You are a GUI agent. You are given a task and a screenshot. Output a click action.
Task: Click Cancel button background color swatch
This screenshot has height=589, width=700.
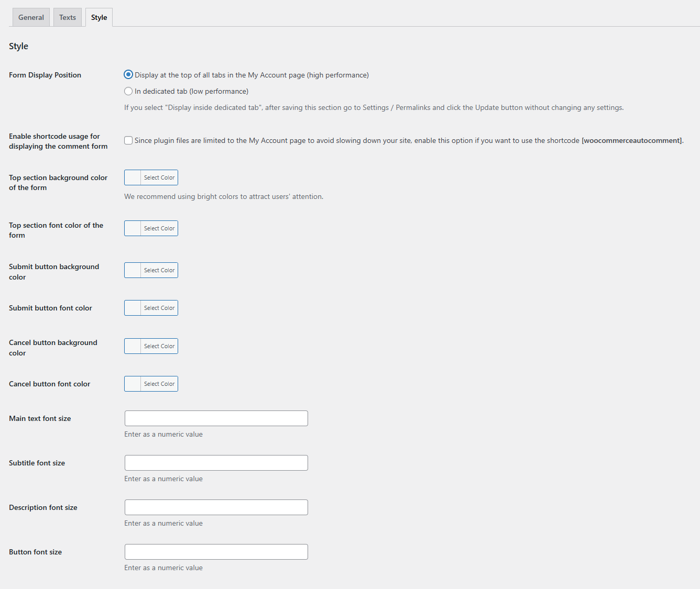click(x=133, y=346)
